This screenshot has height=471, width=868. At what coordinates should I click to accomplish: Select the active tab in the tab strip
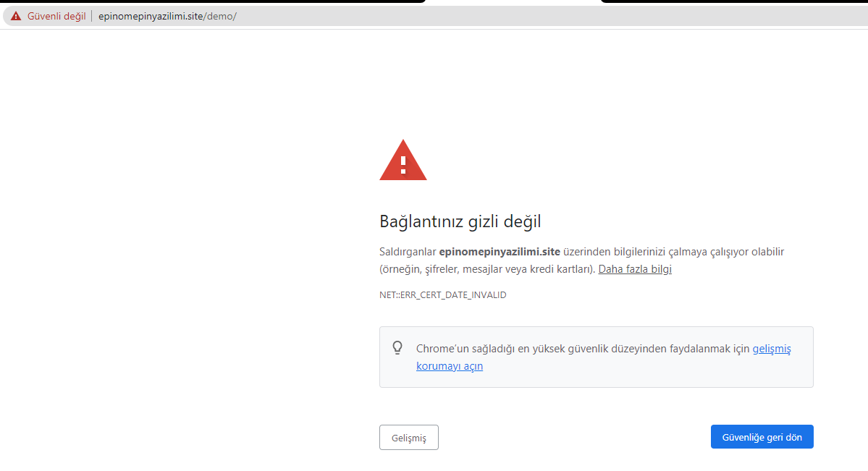pos(513,2)
